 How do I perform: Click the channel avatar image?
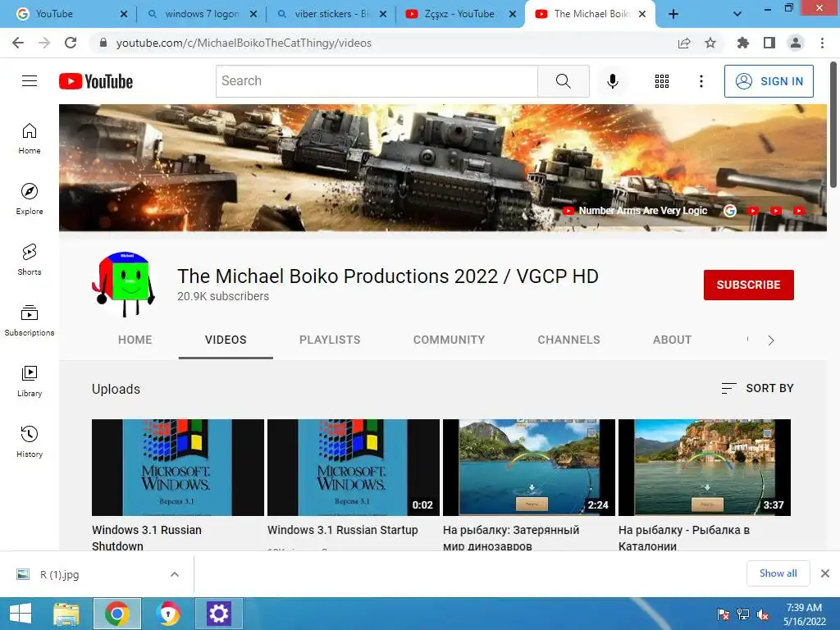123,285
